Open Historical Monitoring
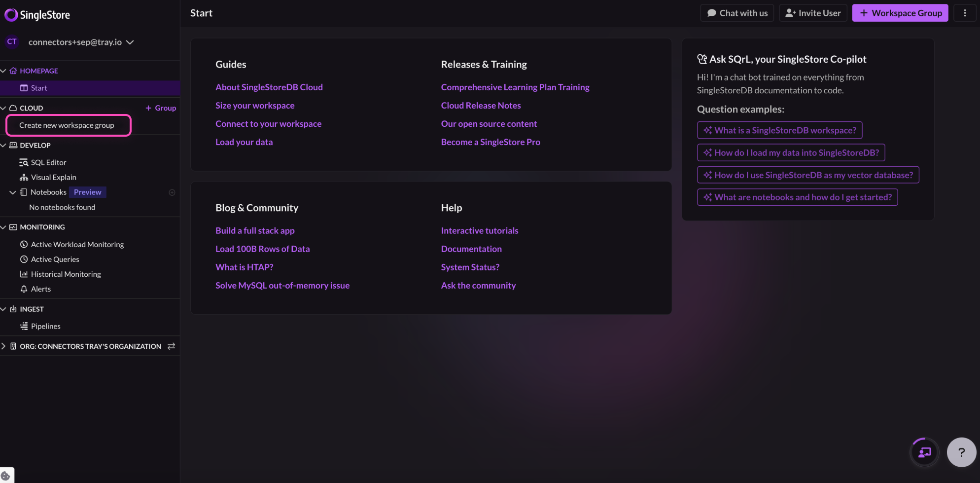Screen dimensions: 980x483 [66, 274]
